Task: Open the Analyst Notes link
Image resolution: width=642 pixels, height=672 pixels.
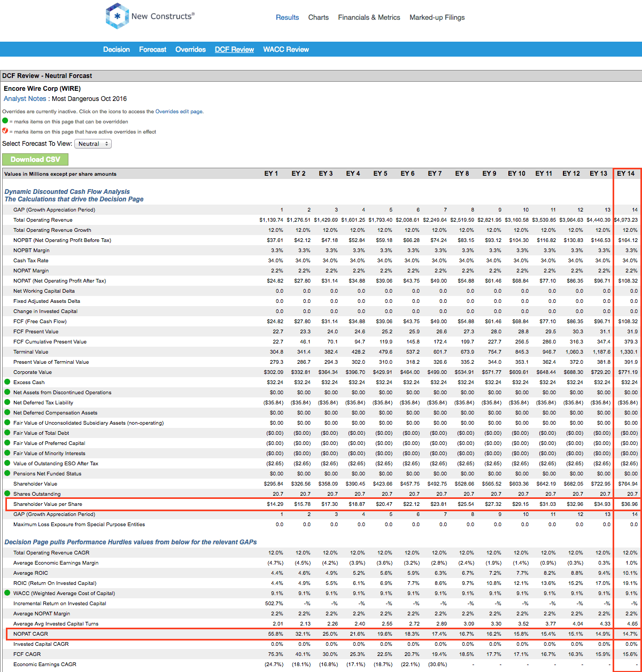Action: point(25,99)
